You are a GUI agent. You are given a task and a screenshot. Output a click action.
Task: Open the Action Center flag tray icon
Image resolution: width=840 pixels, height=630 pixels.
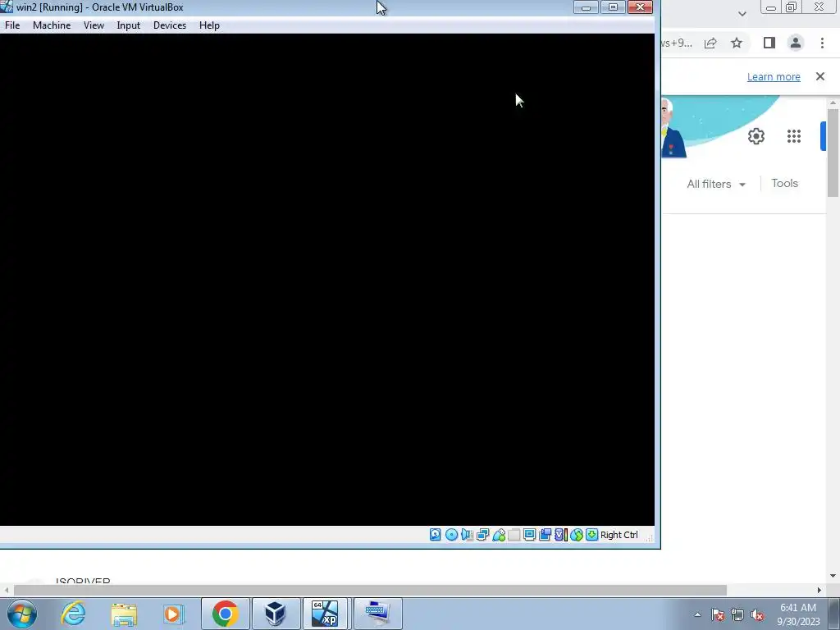(x=718, y=615)
